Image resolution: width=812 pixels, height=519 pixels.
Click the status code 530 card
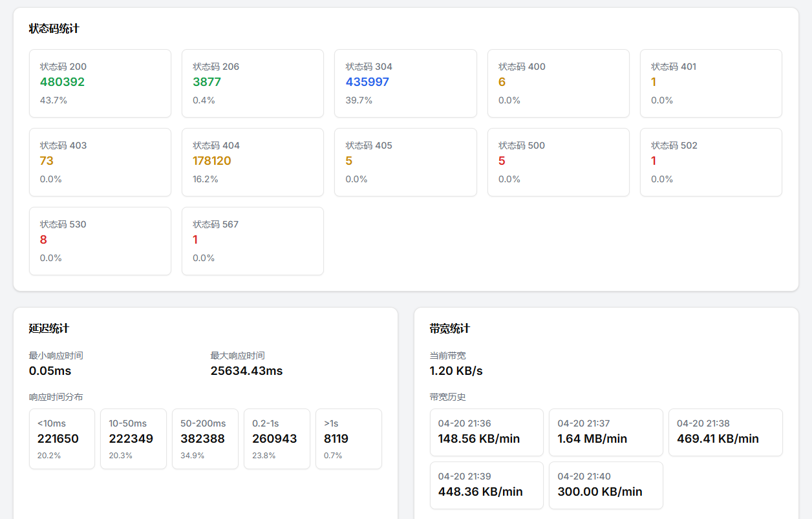coord(100,241)
